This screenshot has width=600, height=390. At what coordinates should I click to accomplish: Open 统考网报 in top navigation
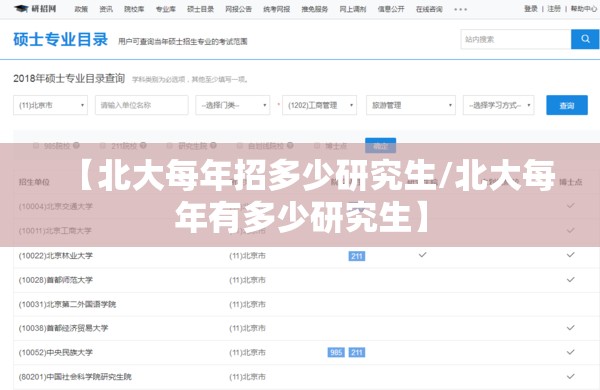(x=277, y=9)
